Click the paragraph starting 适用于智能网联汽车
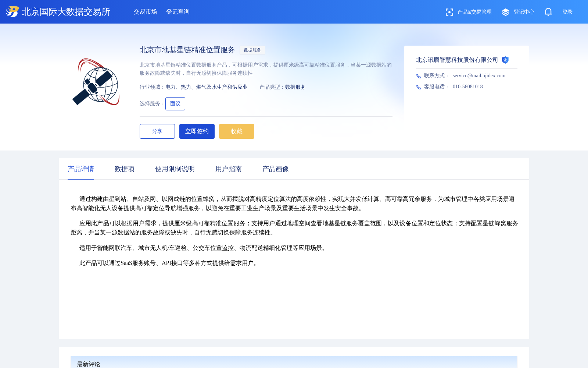 [x=203, y=248]
